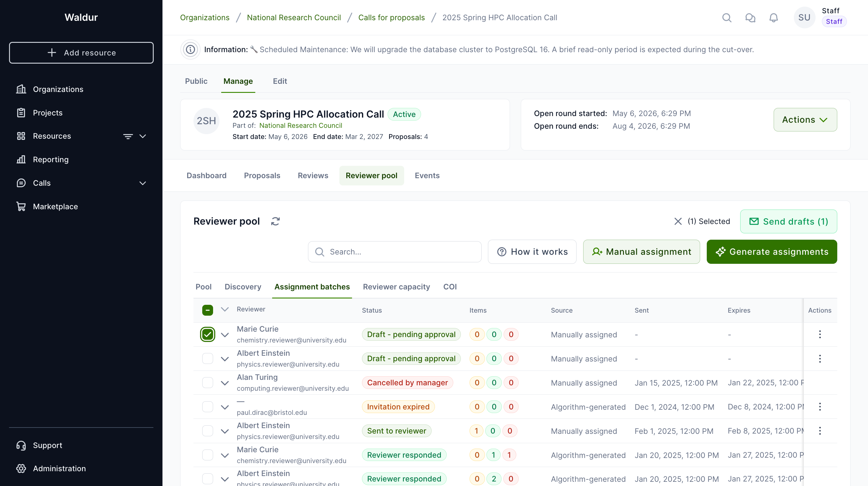The height and width of the screenshot is (486, 868).
Task: Click the 2SH call avatar
Action: coord(206,121)
